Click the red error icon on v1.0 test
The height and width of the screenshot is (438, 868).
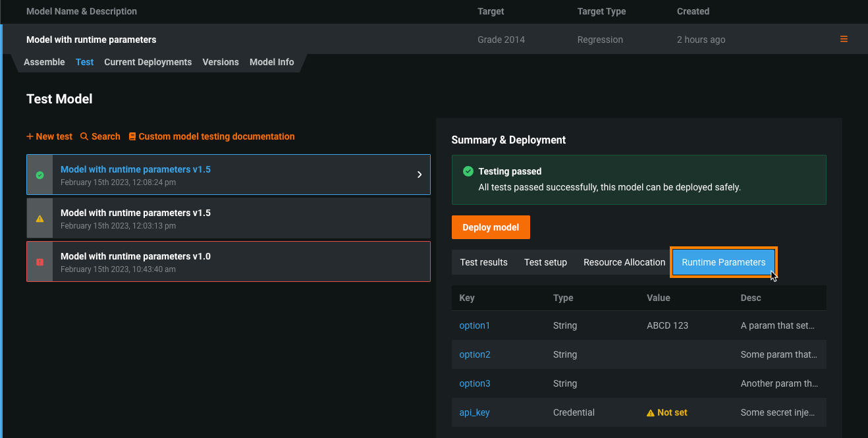[x=40, y=262]
